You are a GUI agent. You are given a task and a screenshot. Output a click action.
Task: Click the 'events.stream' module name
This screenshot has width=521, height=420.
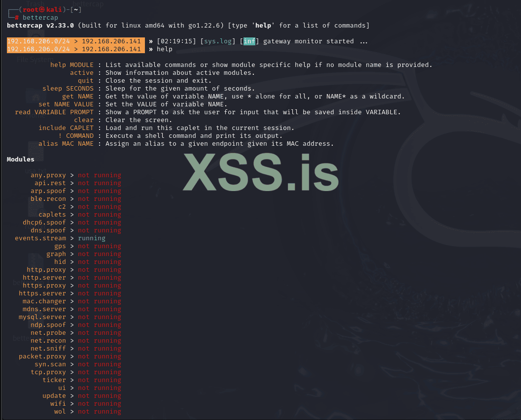[x=40, y=238]
